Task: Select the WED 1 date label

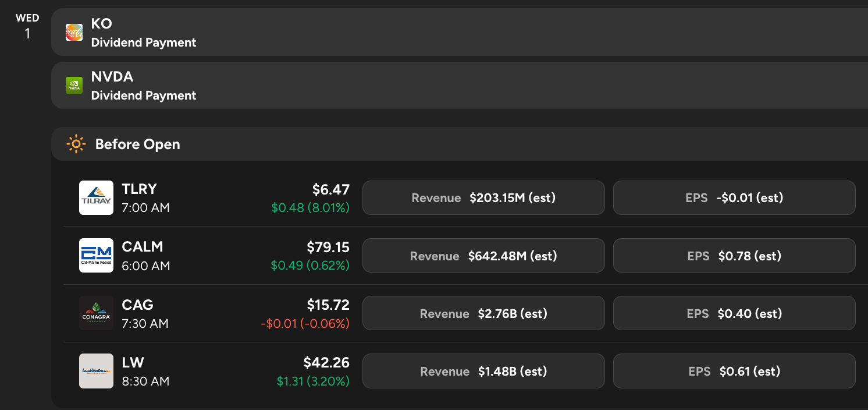Action: 27,27
